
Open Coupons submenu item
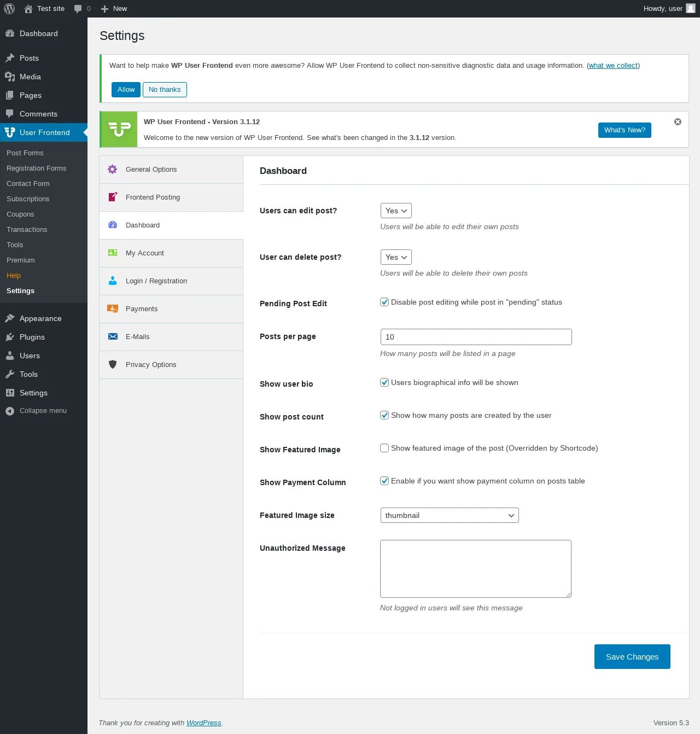(20, 214)
